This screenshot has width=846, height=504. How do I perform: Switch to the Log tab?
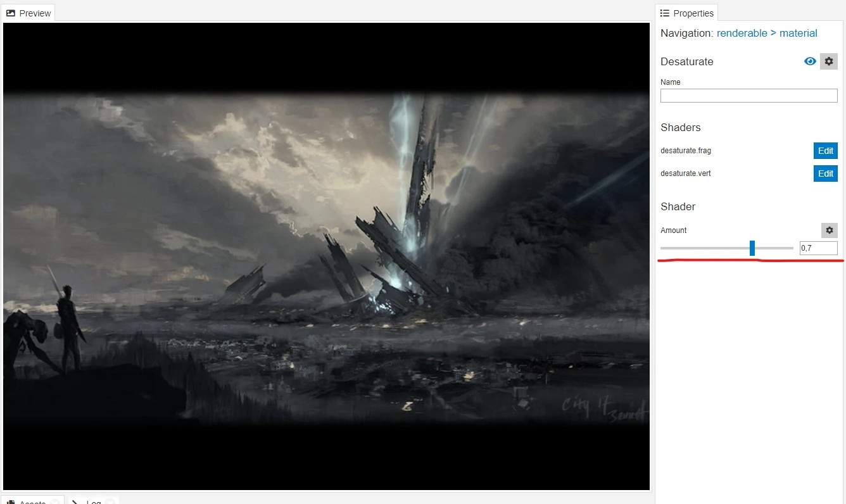(x=93, y=500)
